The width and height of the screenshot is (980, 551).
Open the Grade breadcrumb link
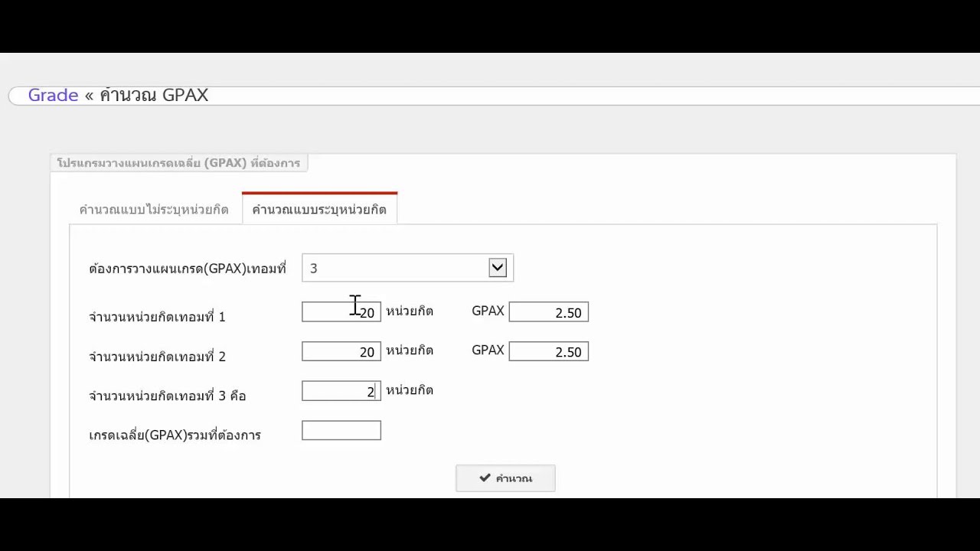53,95
